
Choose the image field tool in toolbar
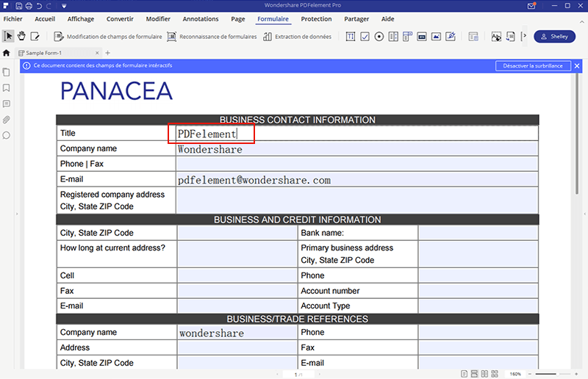tap(437, 36)
